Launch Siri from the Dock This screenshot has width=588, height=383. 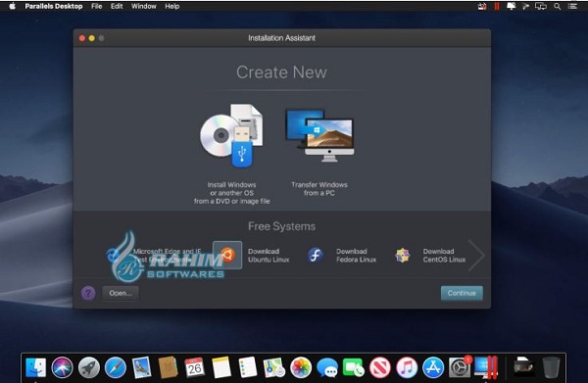(63, 367)
